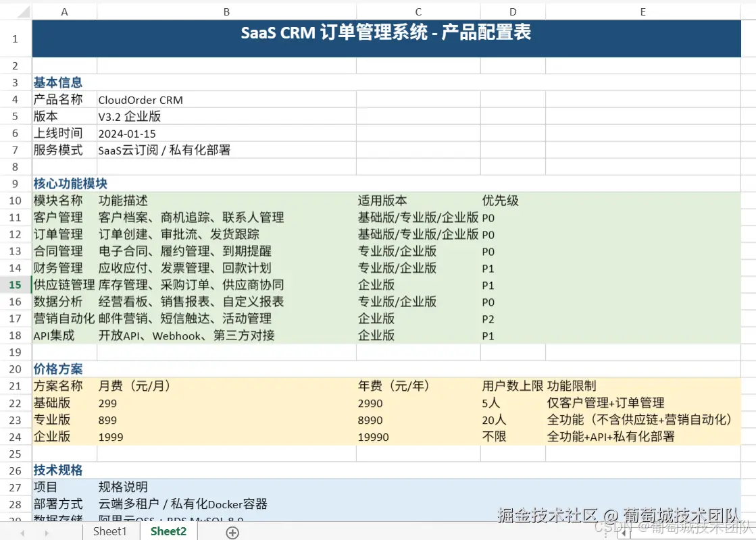Select the cell '经营看板、销售报表、自定义报表'
The height and width of the screenshot is (540, 756).
[x=226, y=302]
